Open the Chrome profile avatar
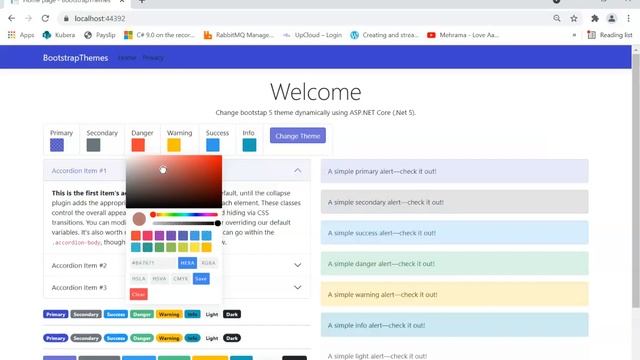 pos(611,18)
